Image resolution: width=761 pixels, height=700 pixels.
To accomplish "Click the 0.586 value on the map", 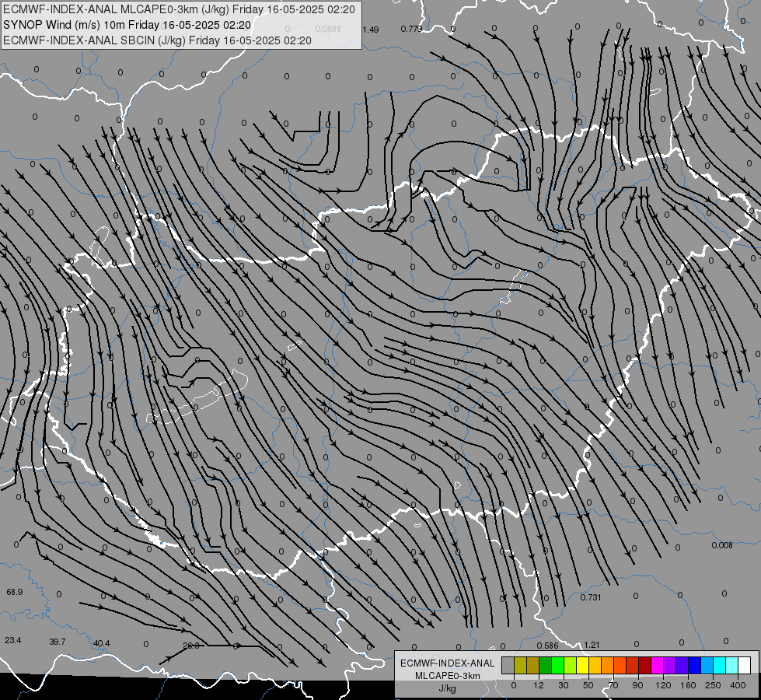I will [547, 646].
